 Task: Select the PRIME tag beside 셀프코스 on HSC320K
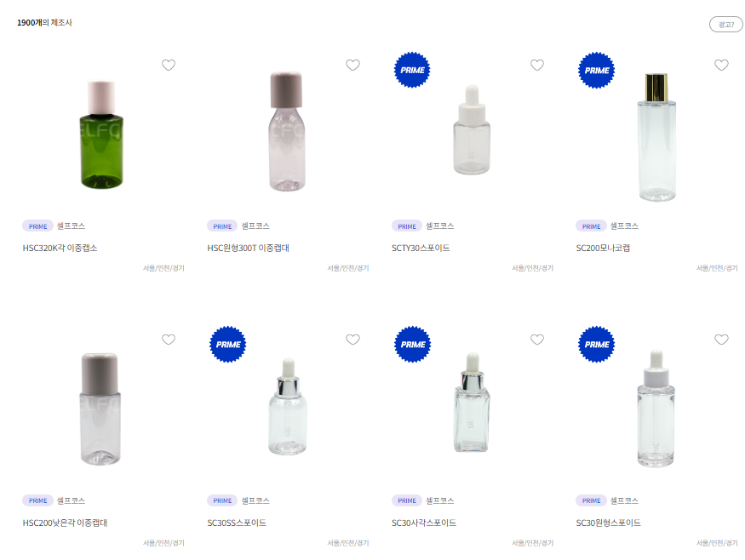[x=37, y=226]
